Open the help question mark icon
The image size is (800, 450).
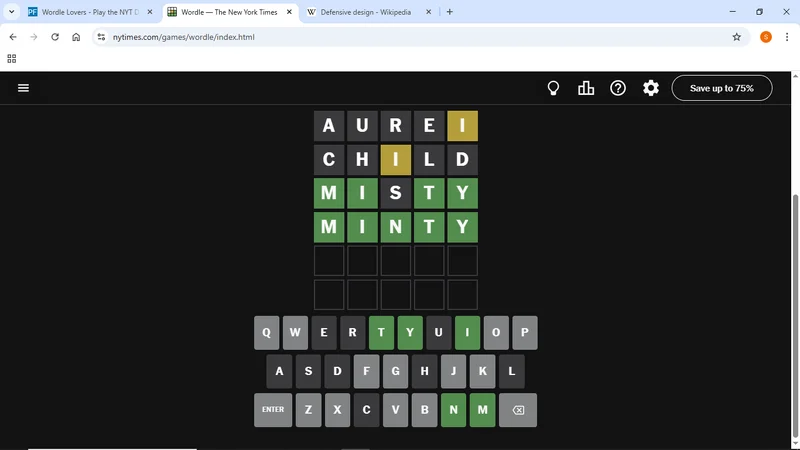pyautogui.click(x=618, y=88)
